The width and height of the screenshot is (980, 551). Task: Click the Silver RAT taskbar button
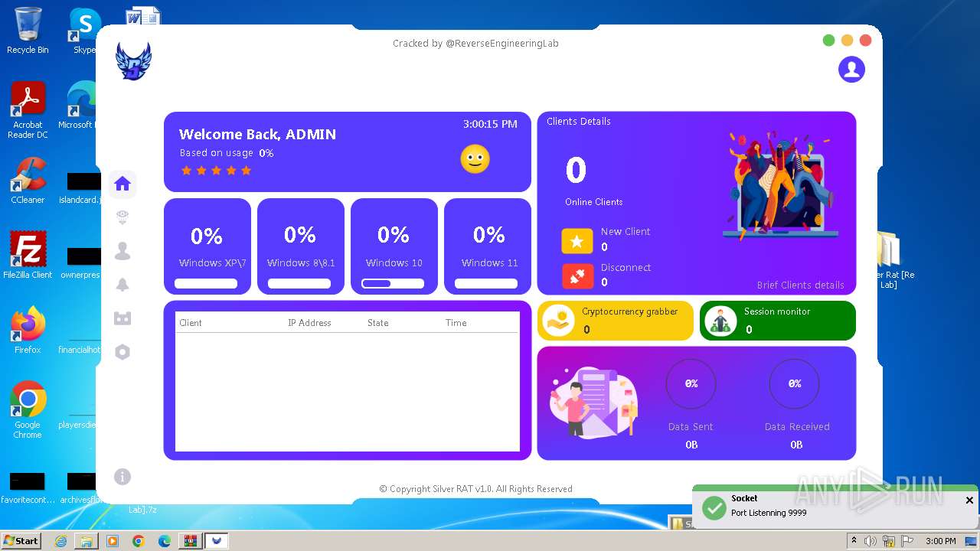click(x=217, y=541)
